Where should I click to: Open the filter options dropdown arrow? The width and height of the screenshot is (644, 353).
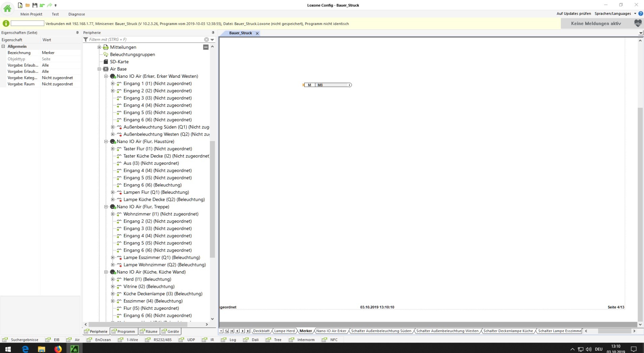212,40
